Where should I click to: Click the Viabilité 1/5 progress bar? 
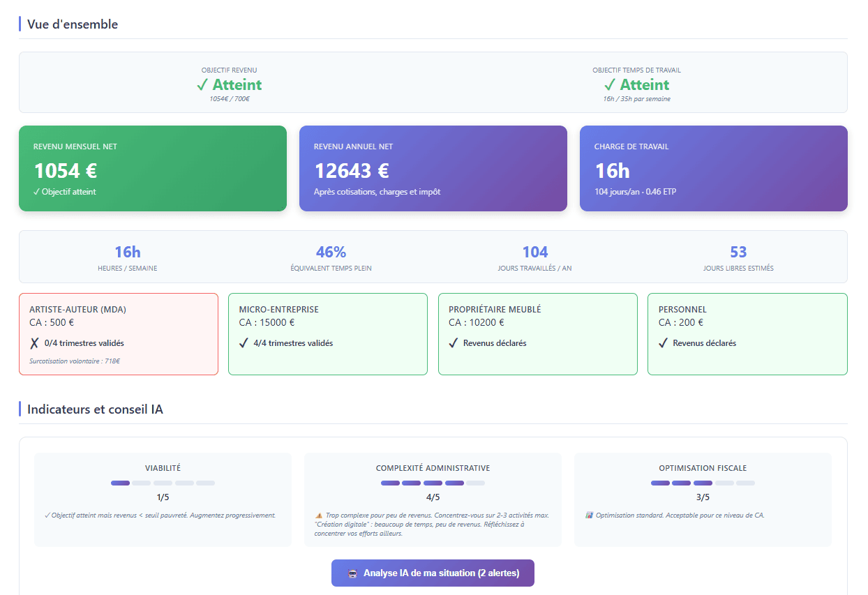(163, 483)
